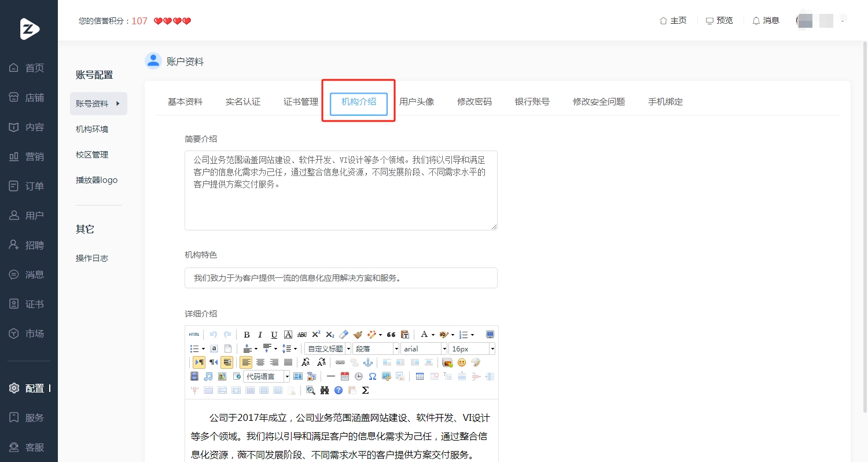
Task: Open 段落 paragraph format dropdown
Action: pyautogui.click(x=376, y=349)
